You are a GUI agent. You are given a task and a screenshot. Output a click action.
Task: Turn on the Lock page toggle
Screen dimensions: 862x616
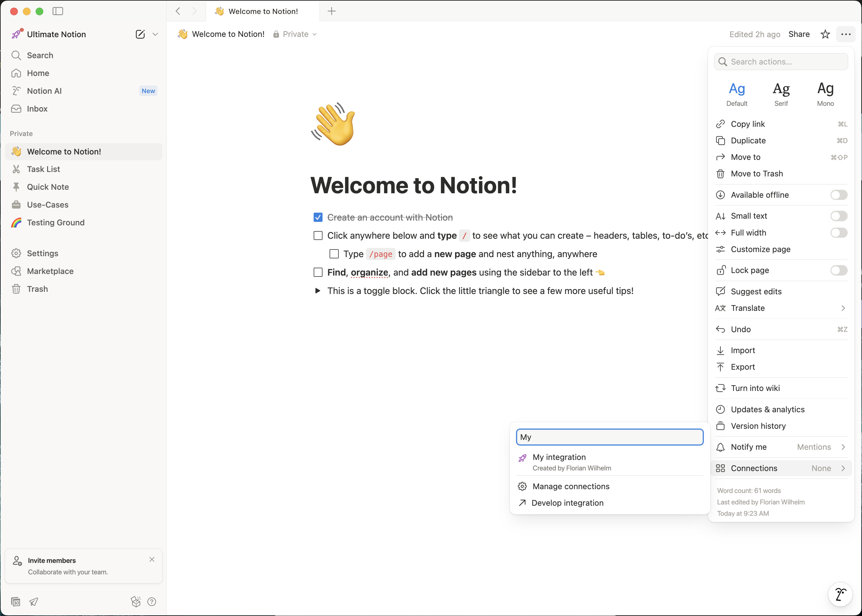tap(839, 270)
